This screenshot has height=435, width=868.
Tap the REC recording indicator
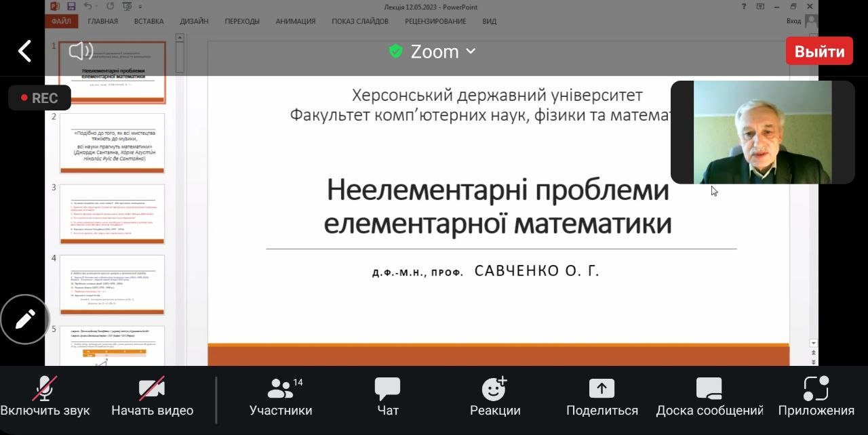click(x=39, y=98)
